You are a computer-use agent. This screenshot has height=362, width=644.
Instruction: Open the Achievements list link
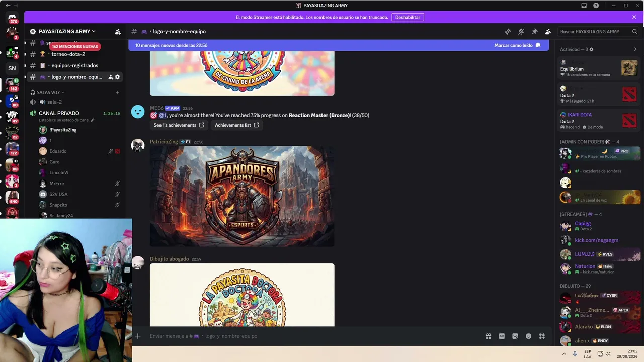[237, 125]
